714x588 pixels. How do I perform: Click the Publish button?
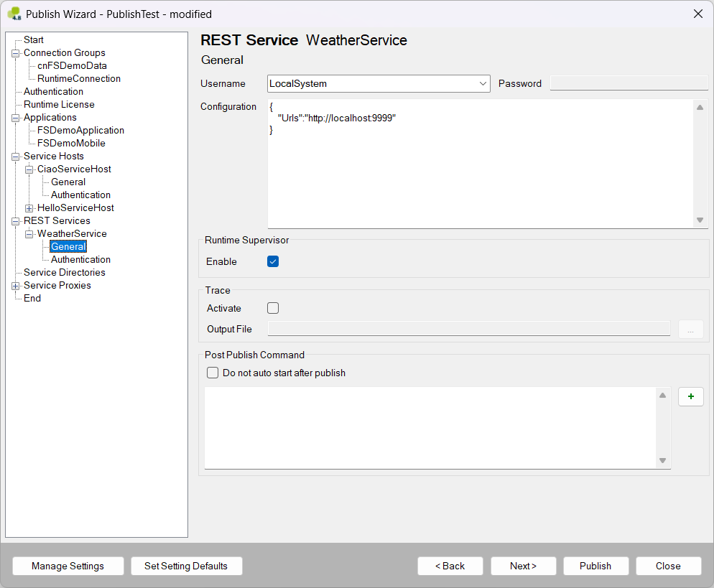pos(595,566)
